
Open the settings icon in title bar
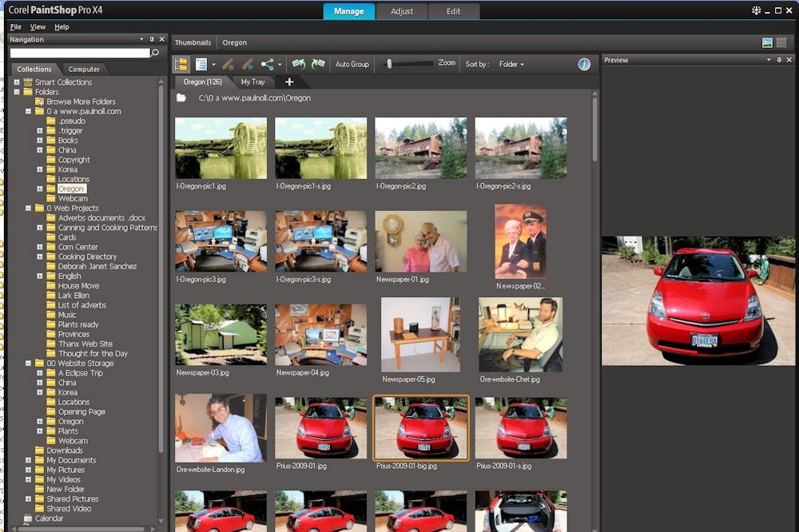pyautogui.click(x=756, y=10)
